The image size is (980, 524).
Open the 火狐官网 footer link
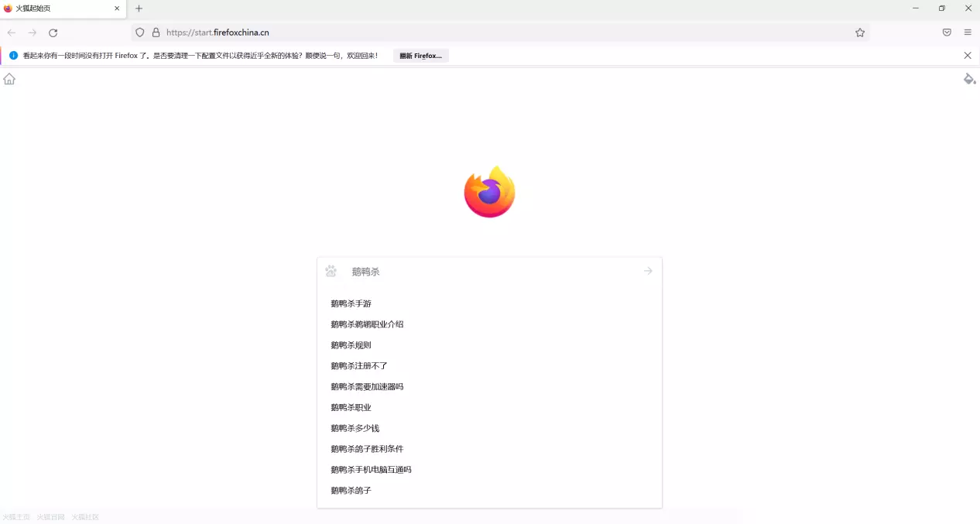[51, 517]
